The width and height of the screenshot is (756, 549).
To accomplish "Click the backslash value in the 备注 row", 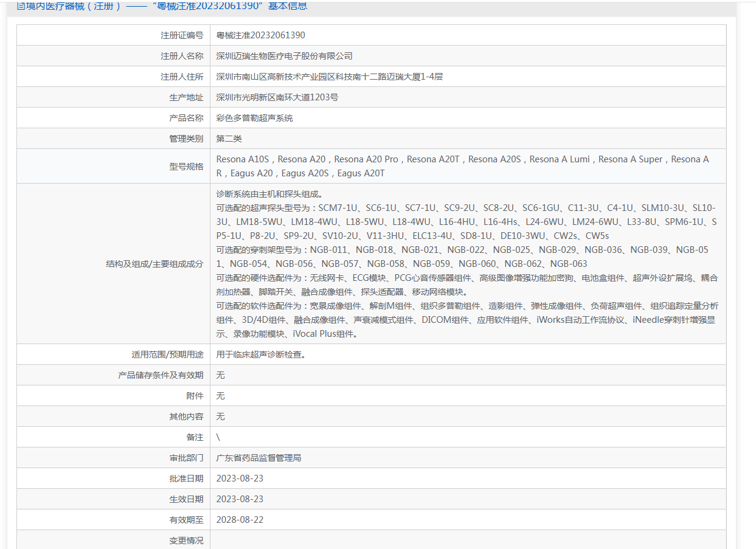I will tap(218, 437).
